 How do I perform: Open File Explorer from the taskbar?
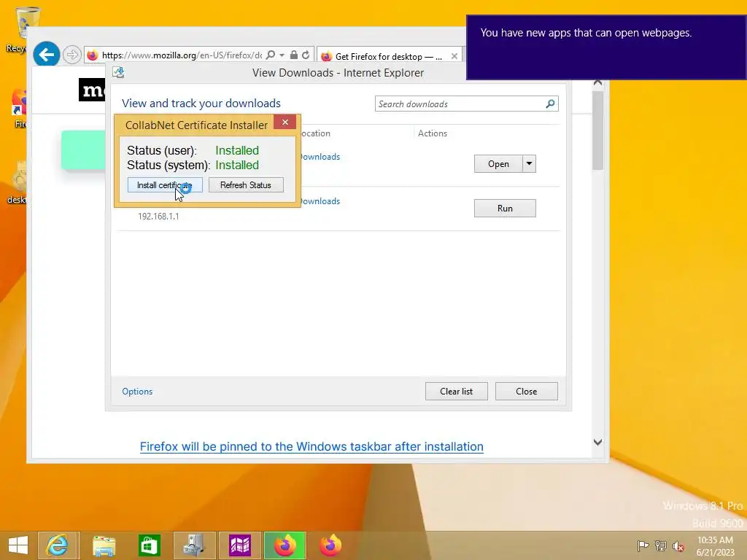coord(104,545)
